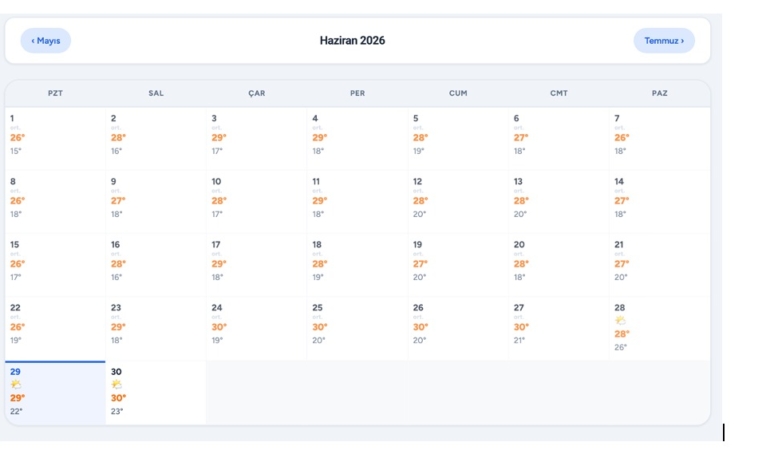Select June 24 with 30° high
This screenshot has height=450, width=770.
pyautogui.click(x=256, y=329)
